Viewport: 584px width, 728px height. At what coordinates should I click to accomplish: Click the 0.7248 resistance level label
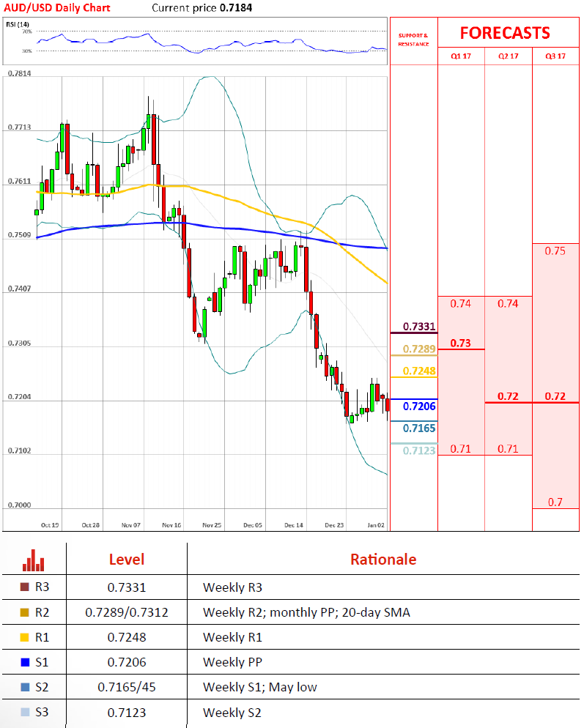419,371
